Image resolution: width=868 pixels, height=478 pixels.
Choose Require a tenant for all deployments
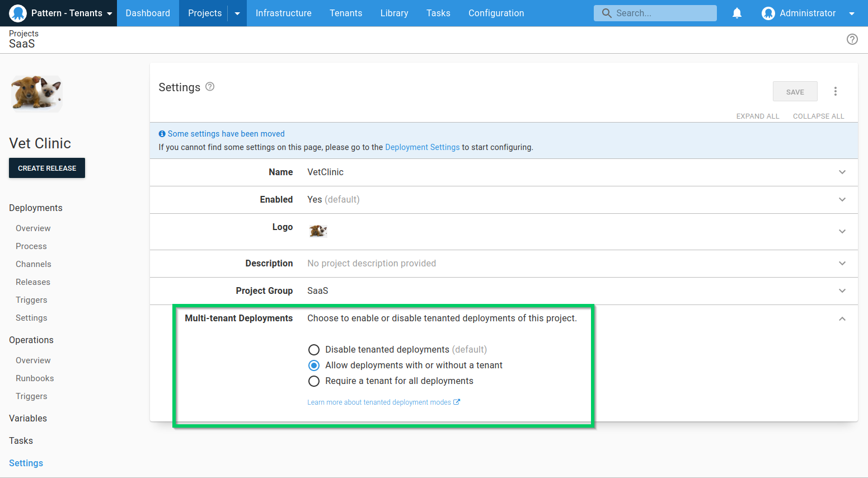pyautogui.click(x=314, y=381)
